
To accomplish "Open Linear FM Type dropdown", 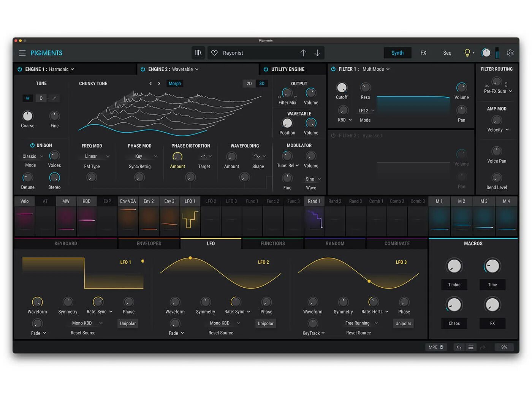I will coord(97,156).
